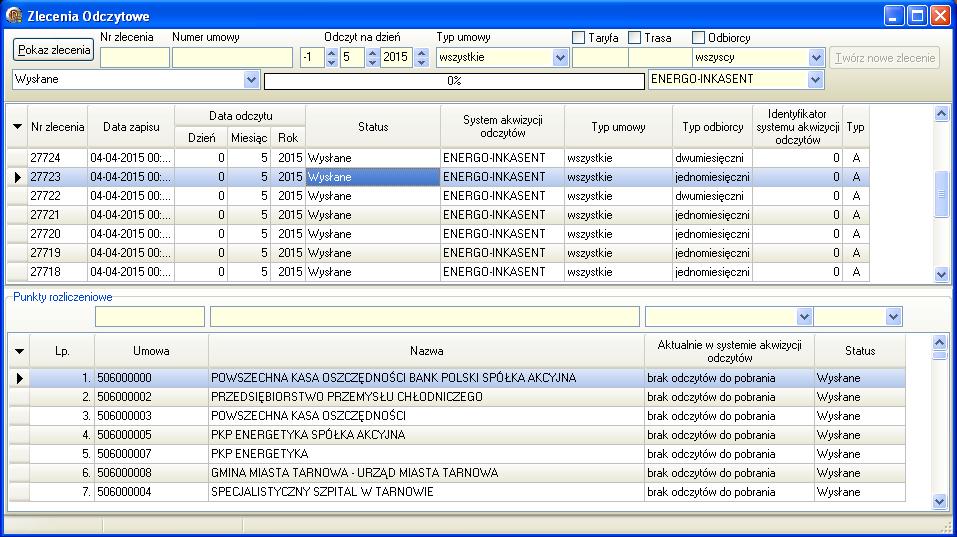
Task: Click the System akwizycji odczytów column header
Action: [x=502, y=127]
